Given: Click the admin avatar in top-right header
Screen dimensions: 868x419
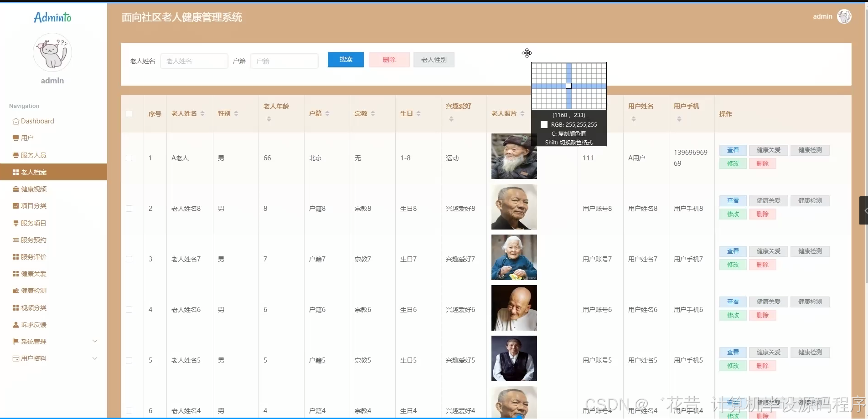Looking at the screenshot, I should pyautogui.click(x=844, y=16).
